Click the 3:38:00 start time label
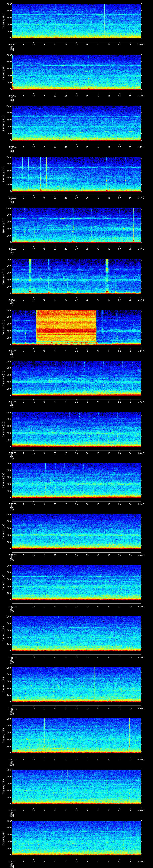 point(12,504)
